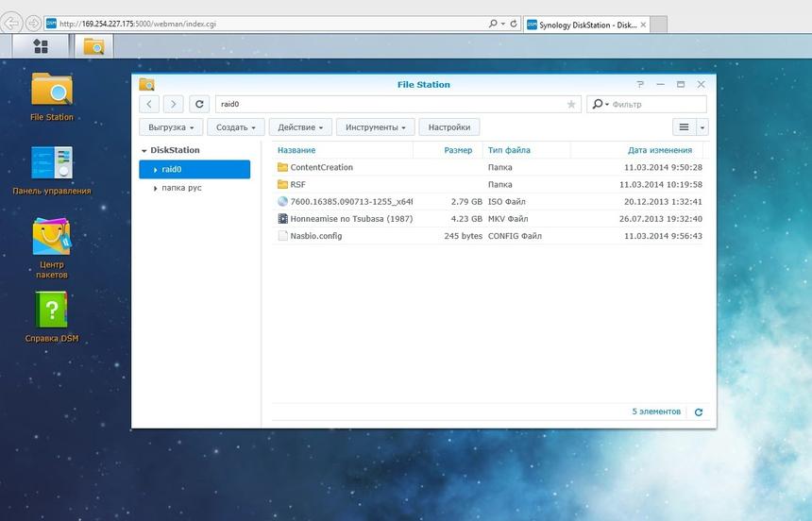Sort by Название column header
The width and height of the screenshot is (812, 521).
pos(296,150)
